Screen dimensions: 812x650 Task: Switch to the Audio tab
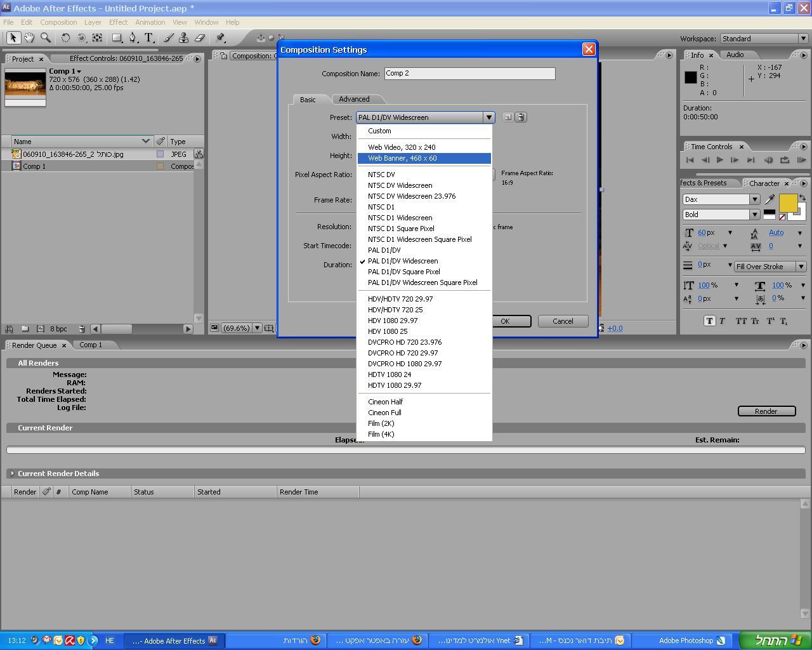tap(735, 55)
